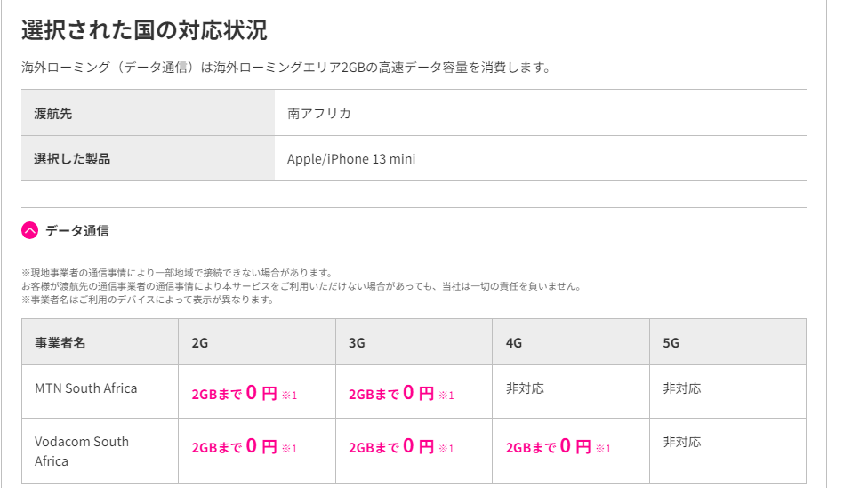Image resolution: width=868 pixels, height=488 pixels.
Task: Click MTN's 4G 非対応 cell
Action: tap(525, 388)
